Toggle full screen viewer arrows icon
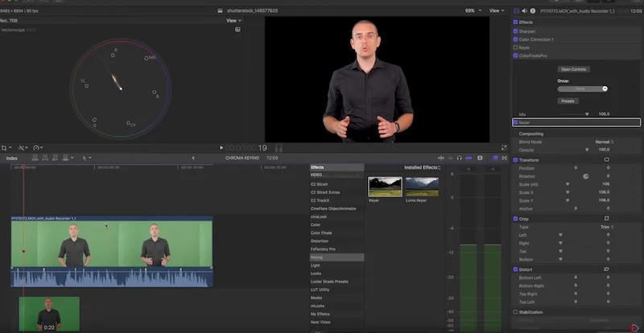The height and width of the screenshot is (333, 644). (x=504, y=148)
